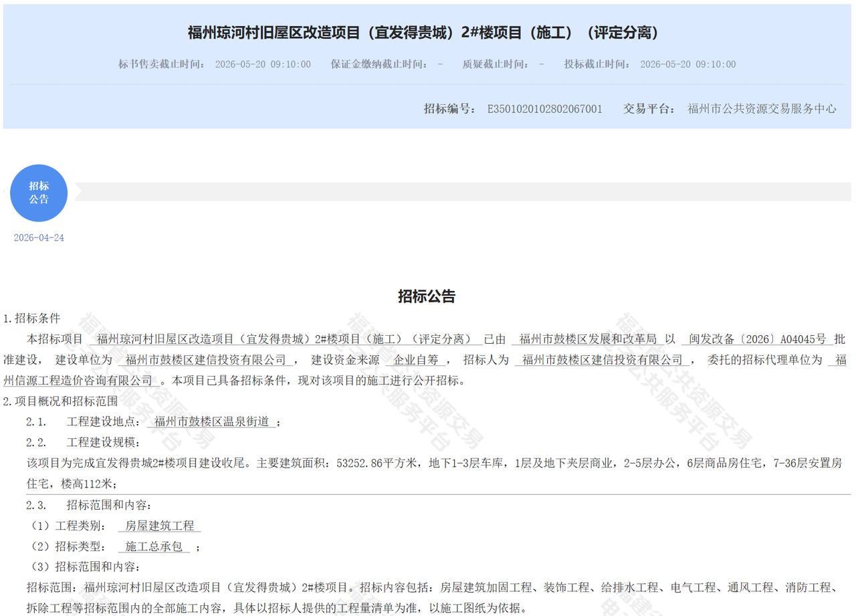Click the 1.招标条件 section heading
This screenshot has width=856, height=616.
(31, 318)
